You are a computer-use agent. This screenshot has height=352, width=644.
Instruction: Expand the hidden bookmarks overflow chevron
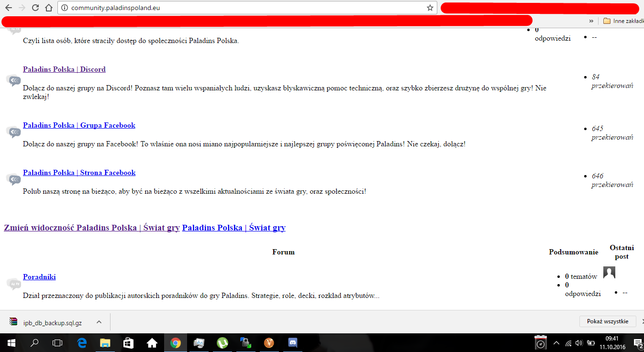tap(591, 21)
